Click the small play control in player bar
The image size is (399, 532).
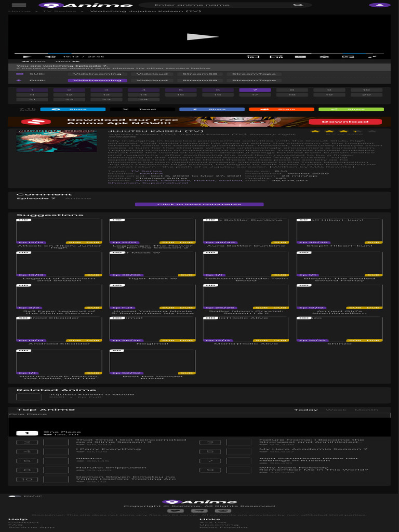pyautogui.click(x=27, y=57)
